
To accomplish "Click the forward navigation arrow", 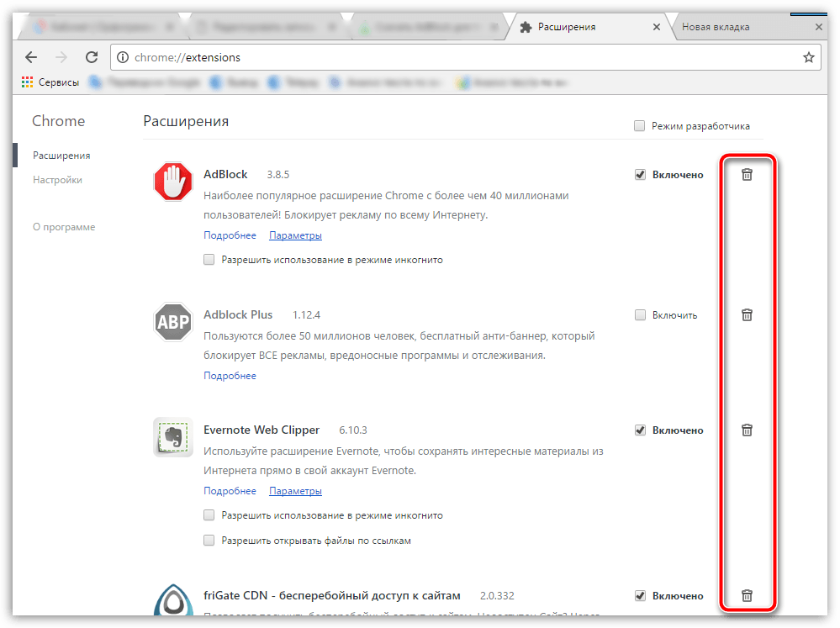I will click(61, 57).
